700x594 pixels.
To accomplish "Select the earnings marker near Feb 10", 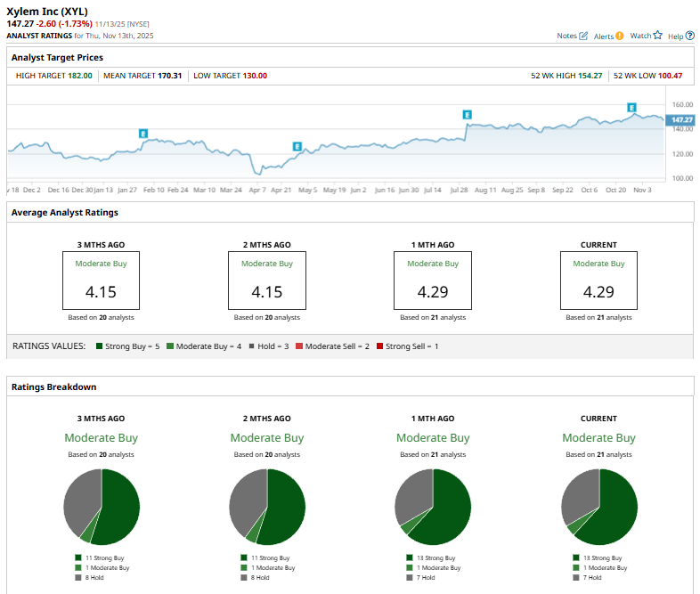I will point(142,134).
